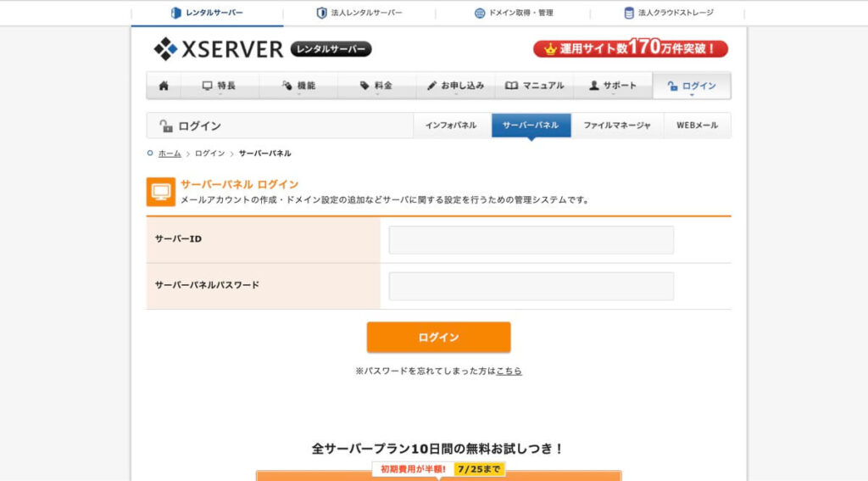Follow the ホーム breadcrumb link
The height and width of the screenshot is (481, 868).
(170, 154)
